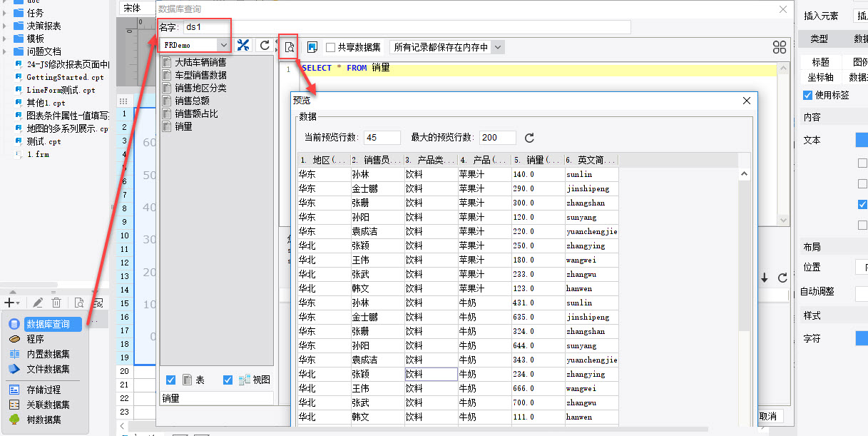The width and height of the screenshot is (868, 436).
Task: Open the database connection settings icon
Action: [x=244, y=46]
